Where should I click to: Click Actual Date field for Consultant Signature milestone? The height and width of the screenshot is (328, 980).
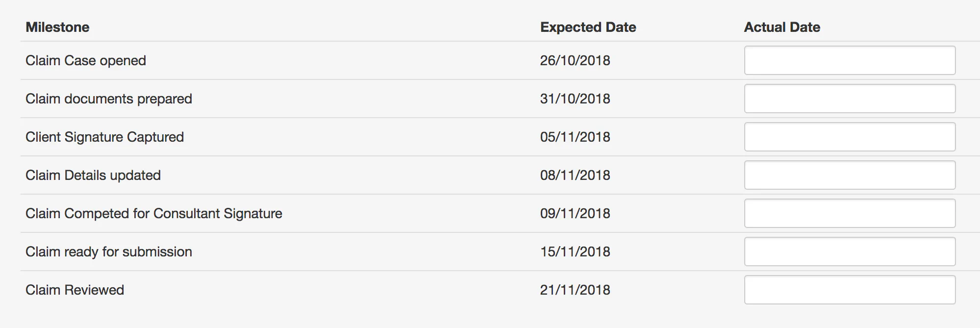point(850,213)
